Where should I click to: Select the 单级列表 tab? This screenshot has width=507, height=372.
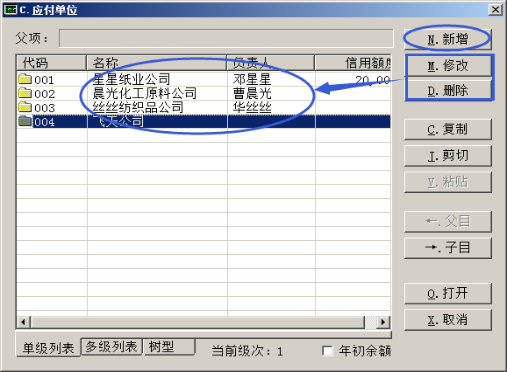click(x=48, y=348)
